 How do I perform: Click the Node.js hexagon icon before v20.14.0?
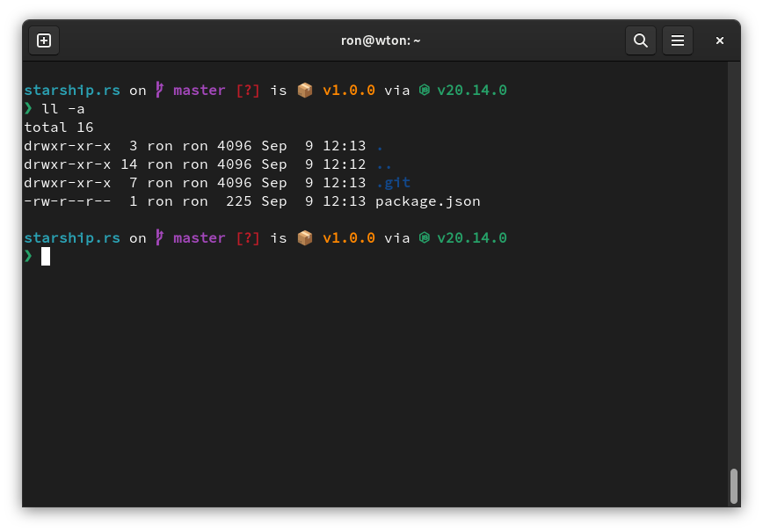coord(425,89)
